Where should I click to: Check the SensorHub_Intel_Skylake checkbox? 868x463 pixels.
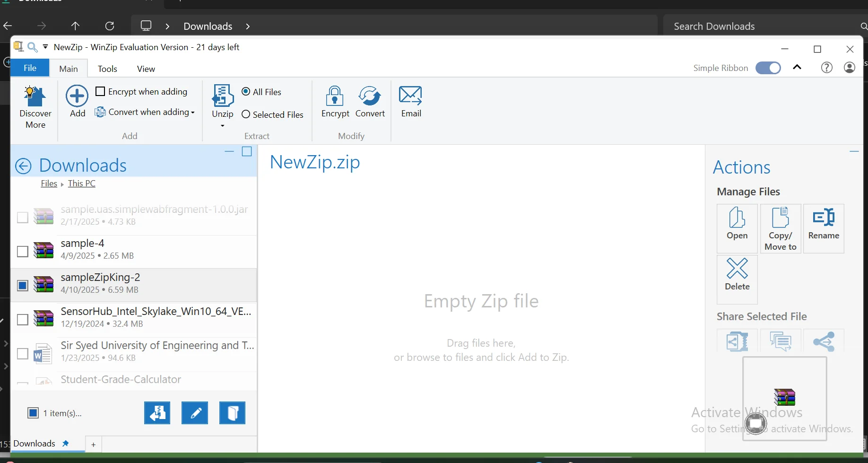click(22, 319)
